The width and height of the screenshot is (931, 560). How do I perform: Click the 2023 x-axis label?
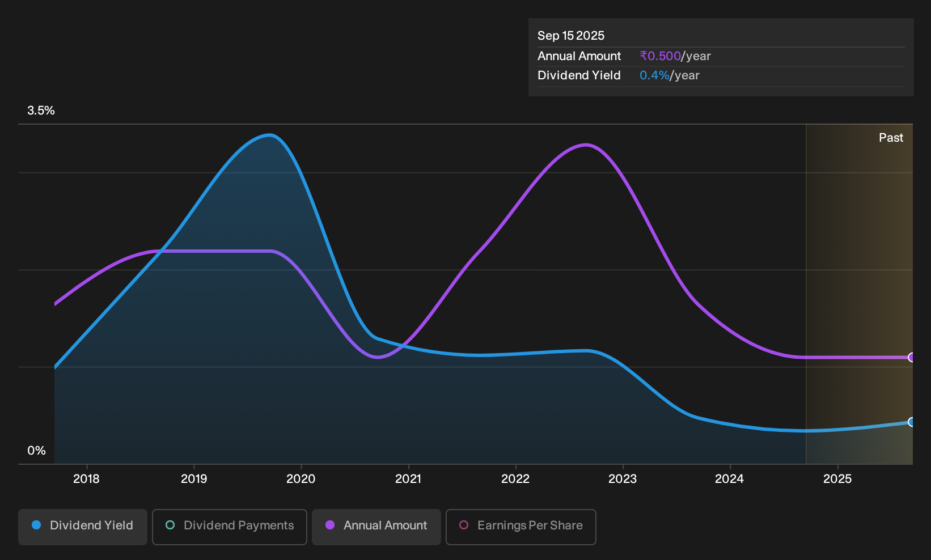point(623,479)
